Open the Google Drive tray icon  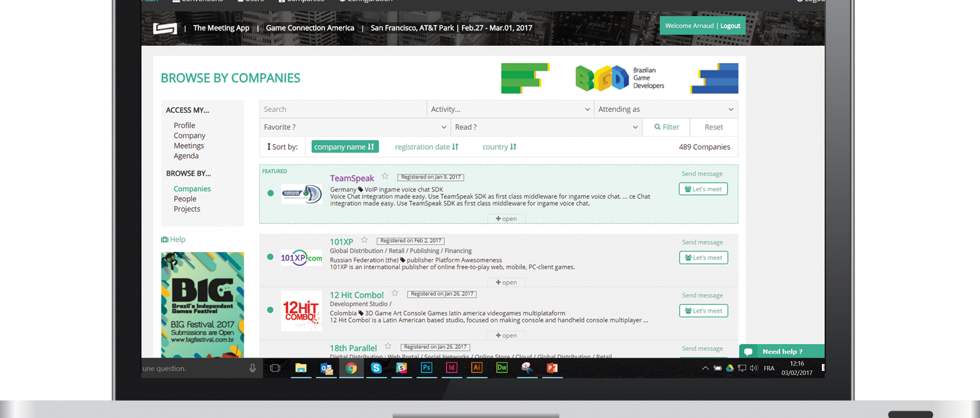pyautogui.click(x=730, y=368)
